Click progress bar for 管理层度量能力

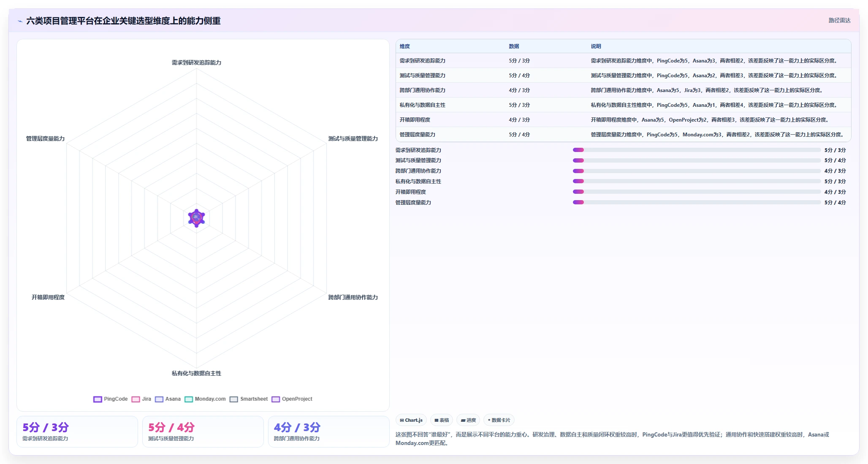pyautogui.click(x=697, y=202)
